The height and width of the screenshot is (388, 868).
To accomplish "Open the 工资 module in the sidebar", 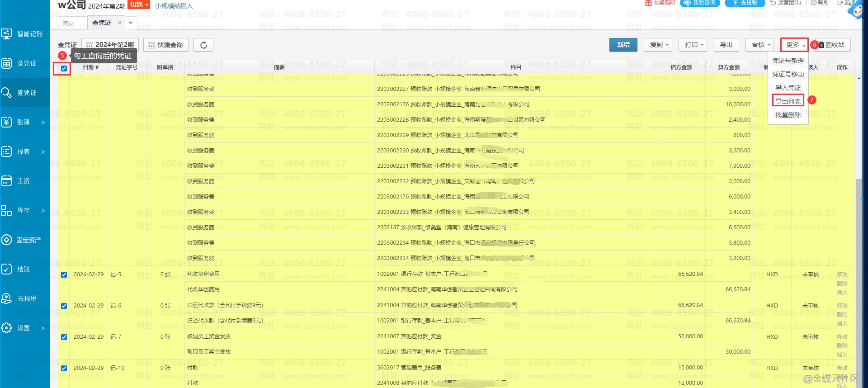I will click(x=16, y=181).
